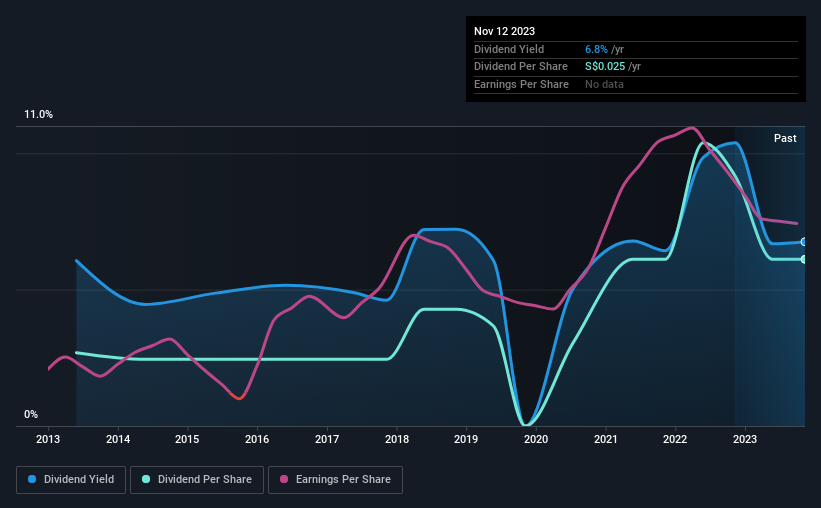Click the 11.0% y-axis label
821x508 pixels.
[x=39, y=115]
